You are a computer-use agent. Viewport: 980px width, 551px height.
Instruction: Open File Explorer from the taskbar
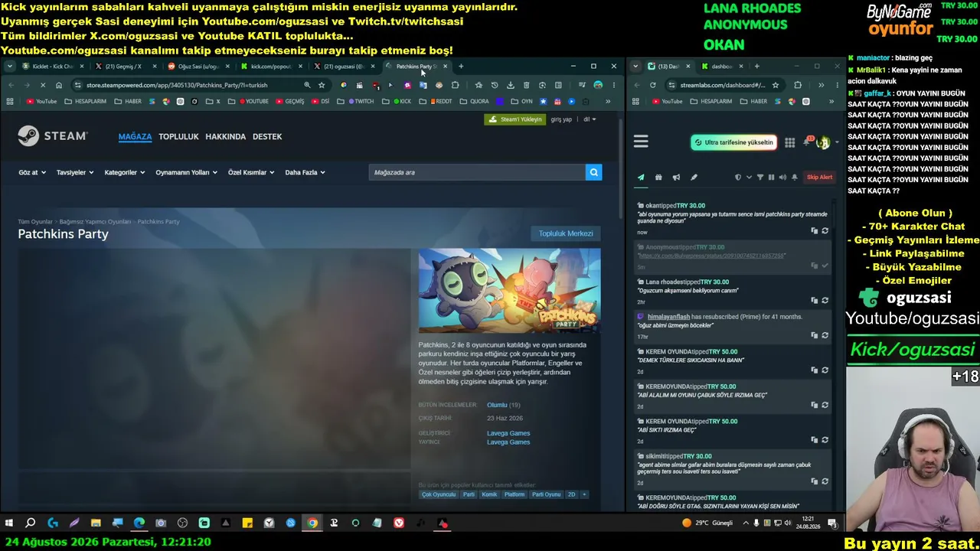point(96,523)
